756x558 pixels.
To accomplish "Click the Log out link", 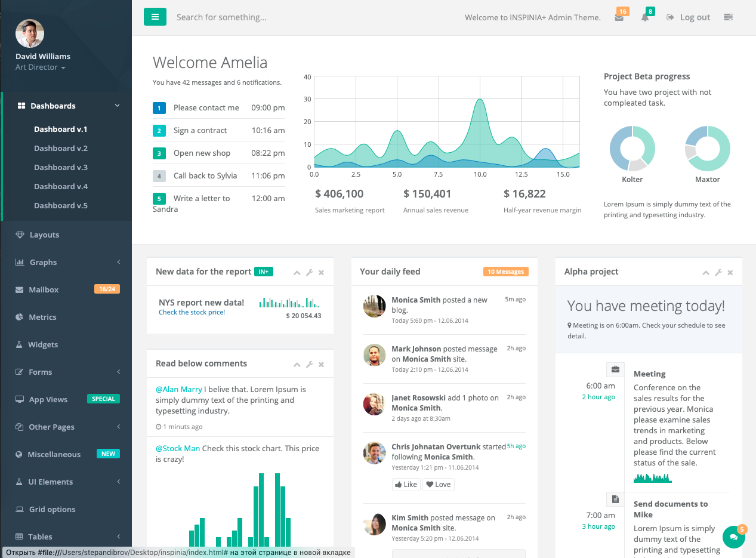I will pos(689,17).
